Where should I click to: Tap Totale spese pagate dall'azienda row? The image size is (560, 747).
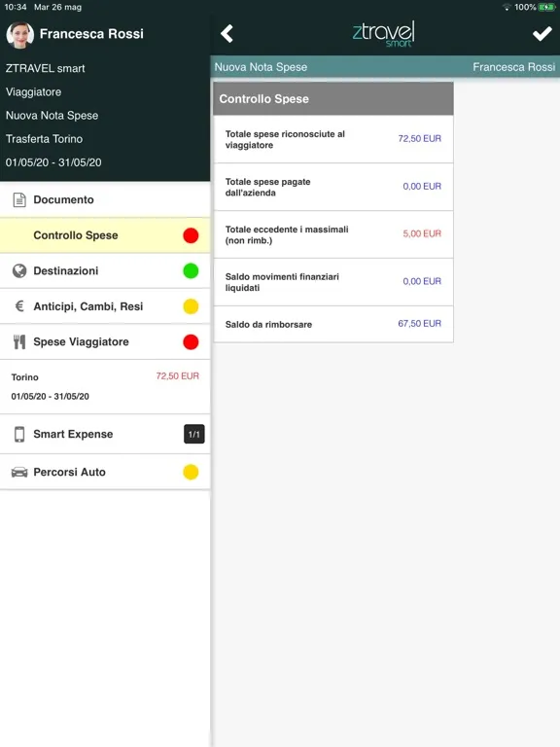click(x=333, y=187)
